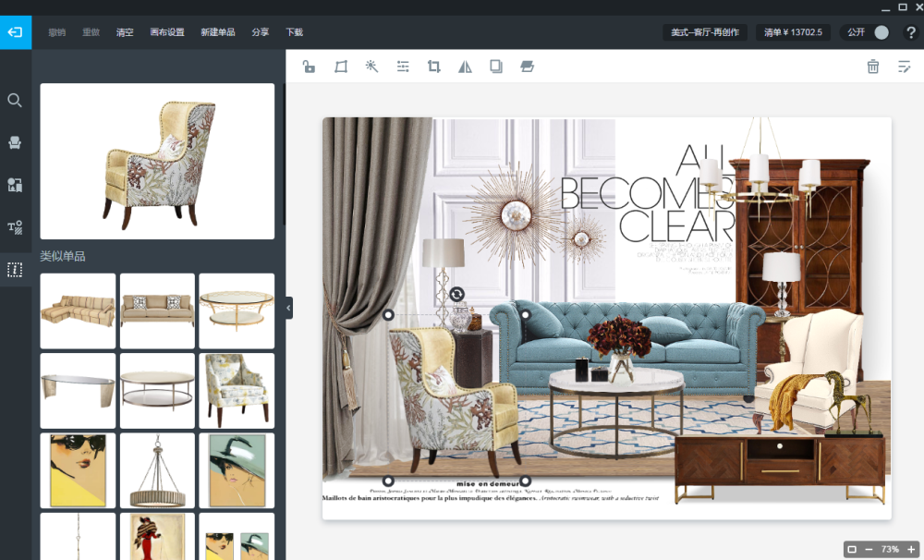
Task: Click the help question mark icon
Action: coord(910,32)
